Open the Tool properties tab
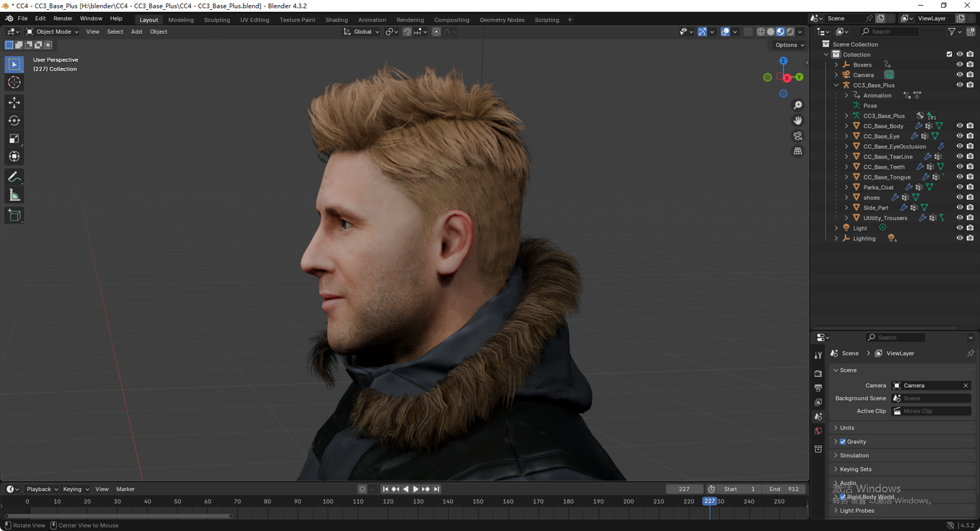The width and height of the screenshot is (980, 531). (818, 355)
